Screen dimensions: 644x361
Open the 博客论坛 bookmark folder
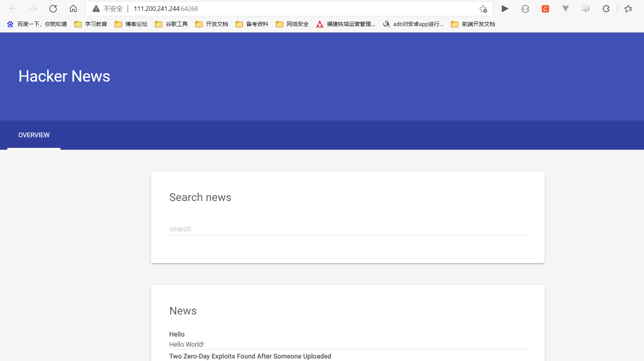pos(131,24)
